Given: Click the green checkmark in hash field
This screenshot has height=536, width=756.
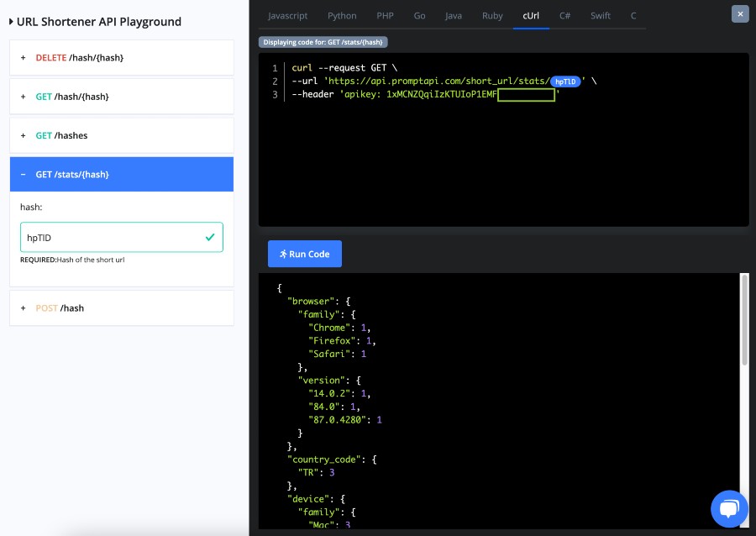Looking at the screenshot, I should point(210,237).
